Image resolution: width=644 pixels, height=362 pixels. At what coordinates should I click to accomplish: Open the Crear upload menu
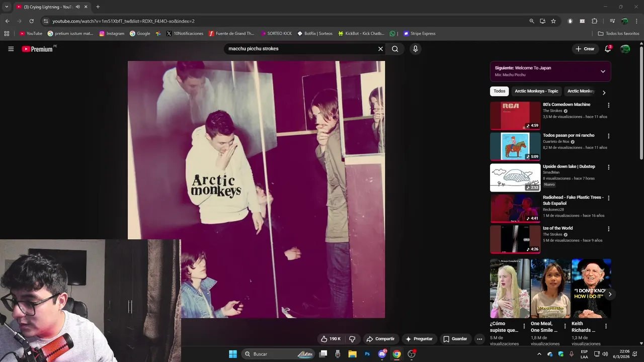click(585, 49)
